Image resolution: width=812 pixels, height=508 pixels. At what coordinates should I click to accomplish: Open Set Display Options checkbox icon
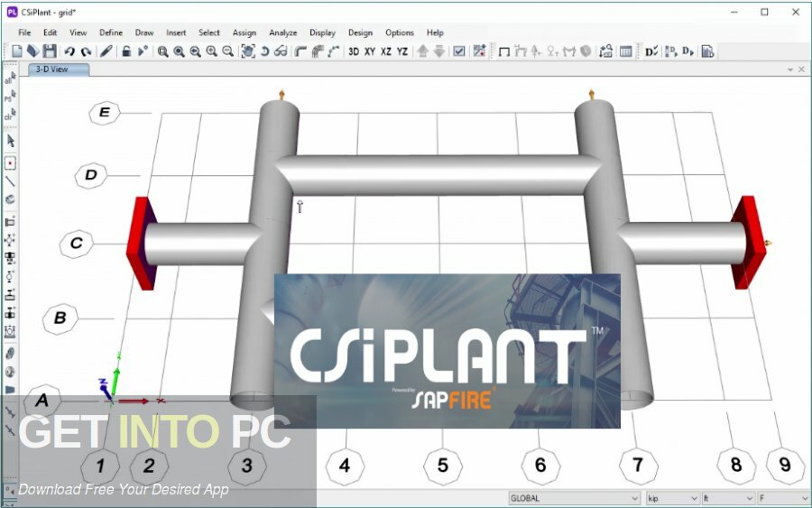459,51
